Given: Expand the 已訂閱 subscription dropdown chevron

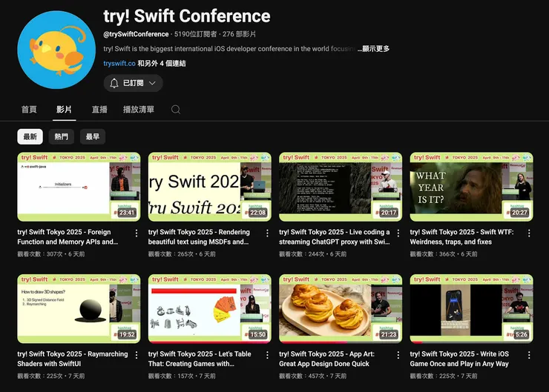Looking at the screenshot, I should tap(152, 83).
